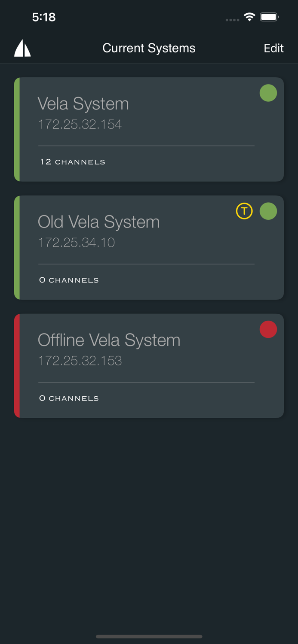Select the Old Vela System entry
The height and width of the screenshot is (644, 298).
coord(149,248)
